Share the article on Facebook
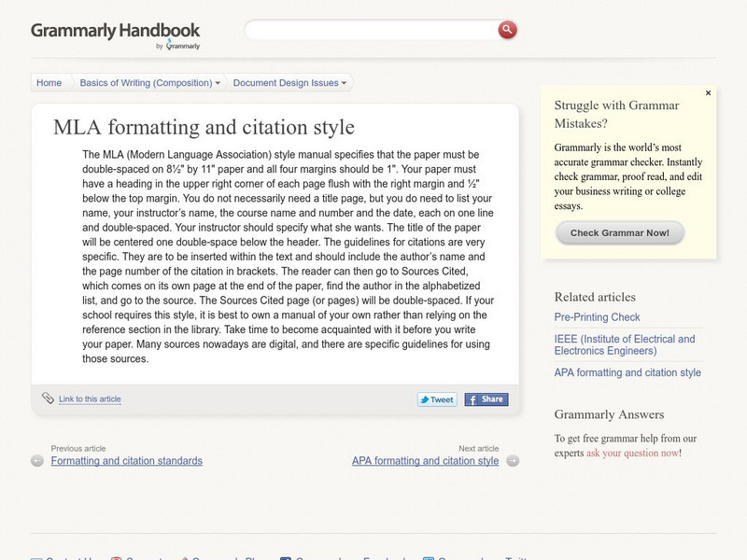Screen dimensions: 747x560 coord(486,399)
